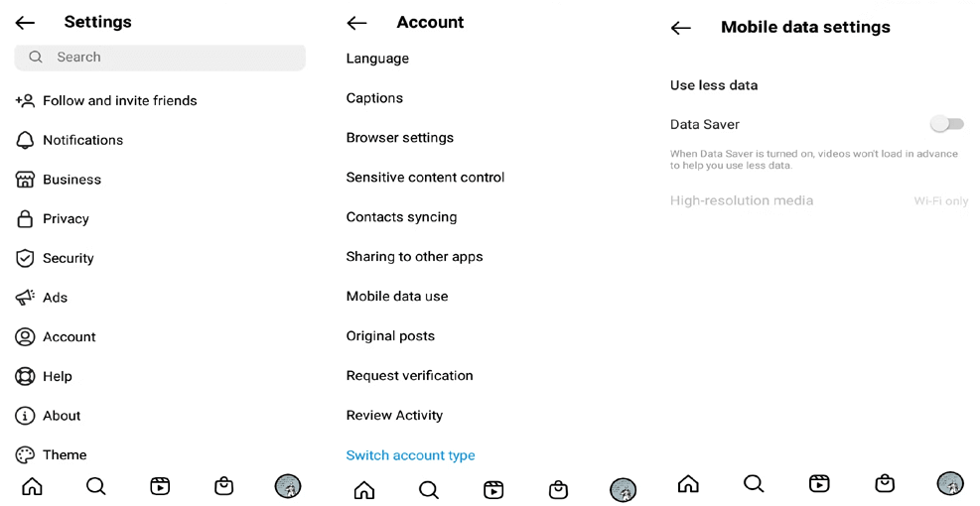Click the person-circle icon beside Account
The height and width of the screenshot is (506, 980).
pyautogui.click(x=25, y=336)
